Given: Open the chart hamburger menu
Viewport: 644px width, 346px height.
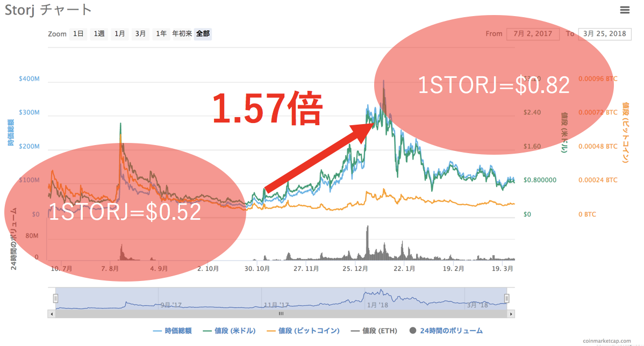Looking at the screenshot, I should (624, 10).
